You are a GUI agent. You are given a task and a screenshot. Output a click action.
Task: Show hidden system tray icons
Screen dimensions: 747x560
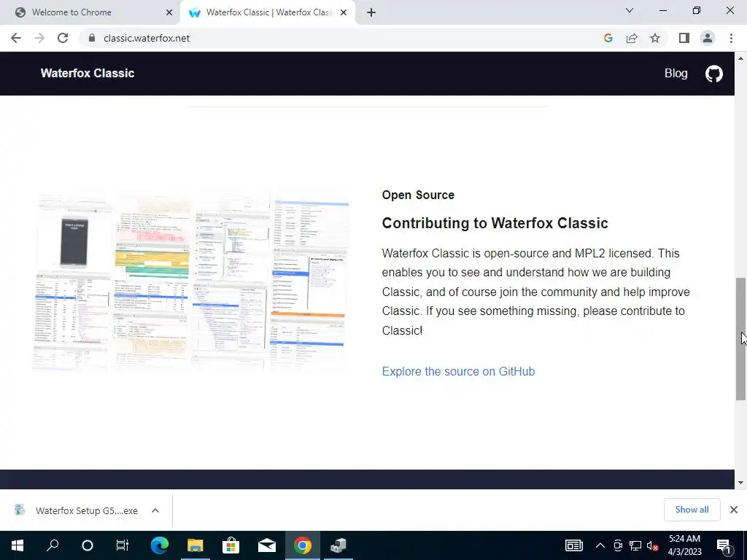tap(600, 545)
